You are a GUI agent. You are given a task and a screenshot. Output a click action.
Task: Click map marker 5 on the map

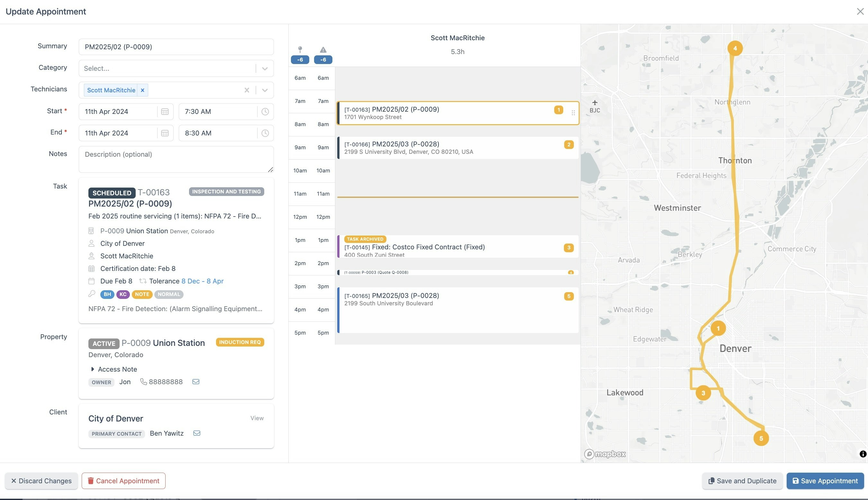tap(761, 439)
